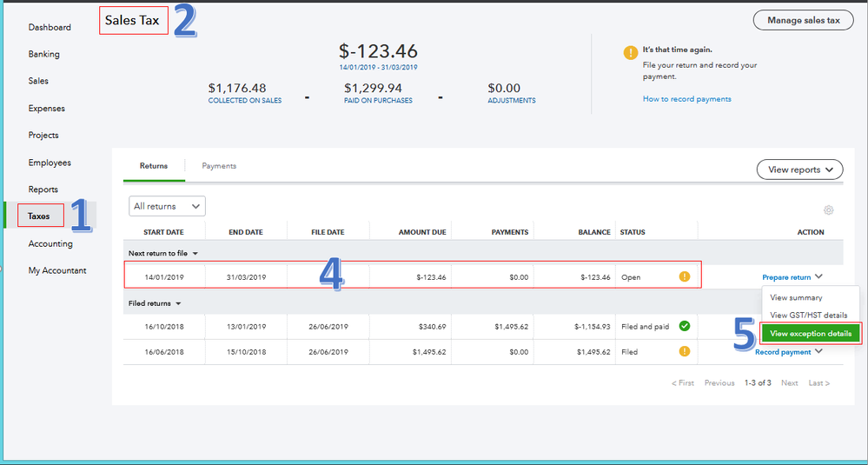Click the Adjustments link
Viewport: 868px width, 465px height.
tap(512, 101)
